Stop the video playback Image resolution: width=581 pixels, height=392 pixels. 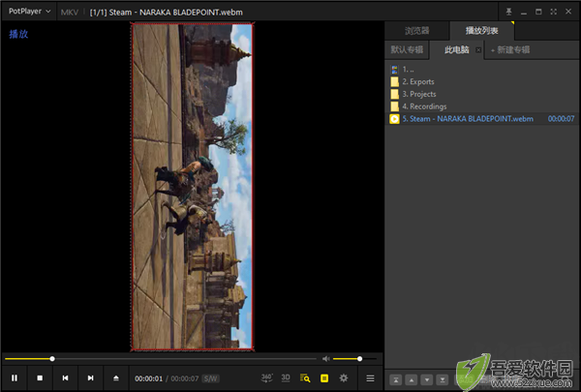pos(40,377)
